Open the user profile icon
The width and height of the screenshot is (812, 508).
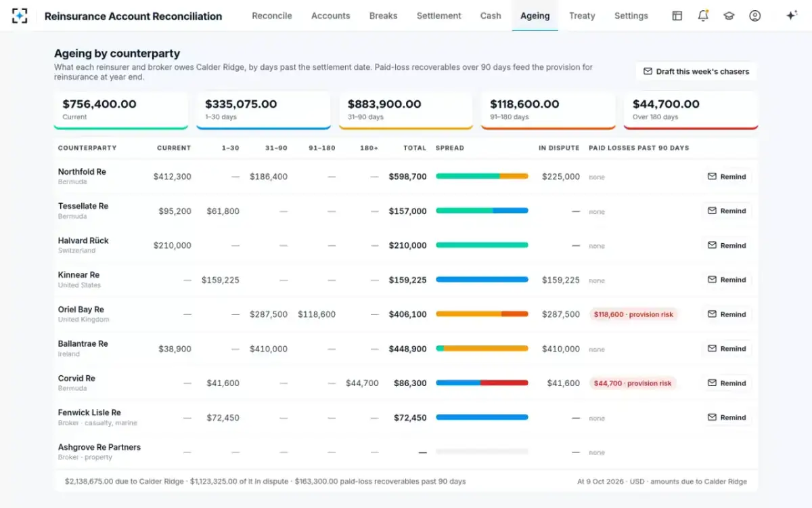point(755,16)
